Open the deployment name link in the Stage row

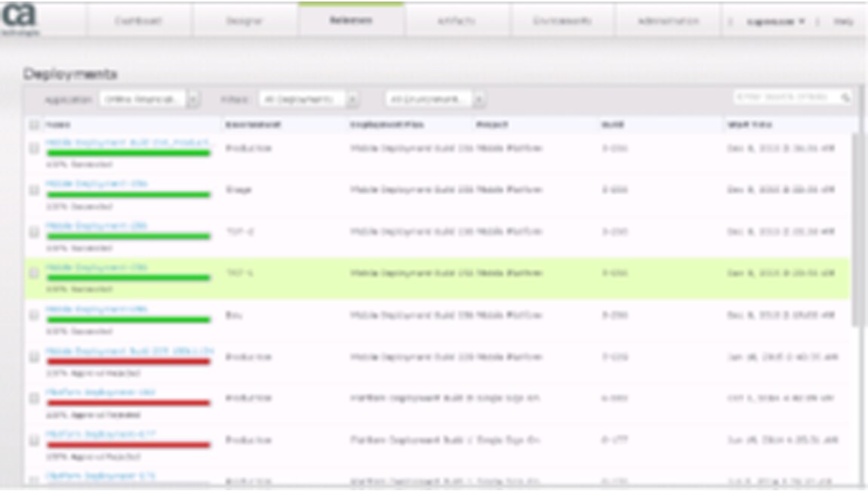(x=97, y=184)
